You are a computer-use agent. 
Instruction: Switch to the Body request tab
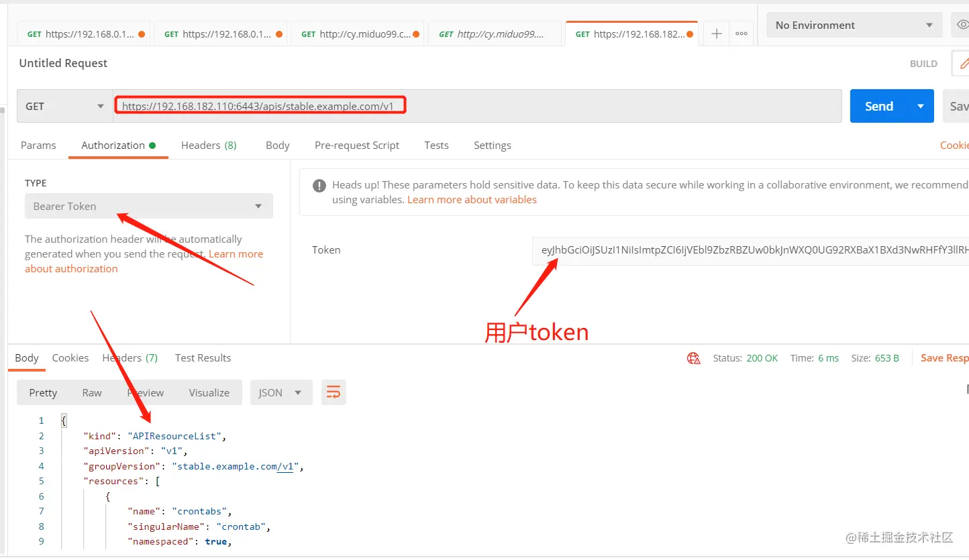(x=277, y=145)
